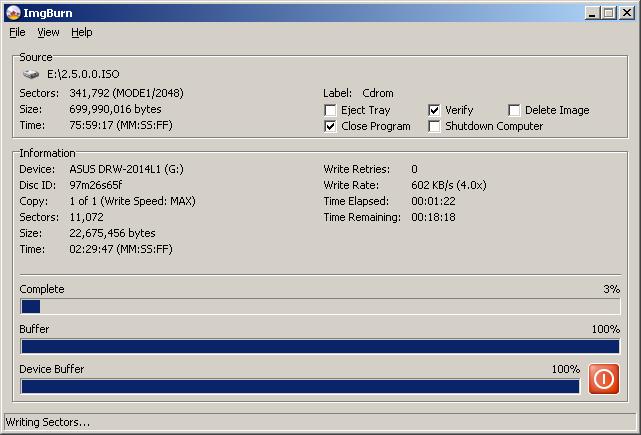Click the Disc ID value 97m26s65f

[x=96, y=185]
